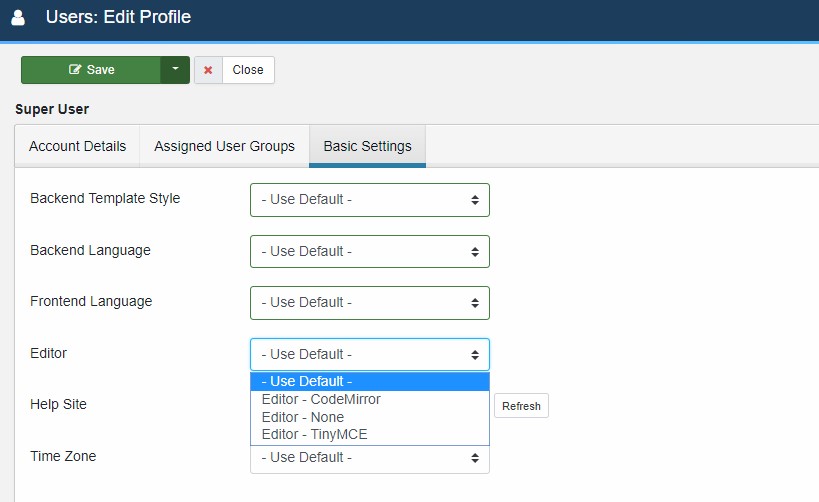
Task: Click the Super User heading
Action: click(52, 109)
